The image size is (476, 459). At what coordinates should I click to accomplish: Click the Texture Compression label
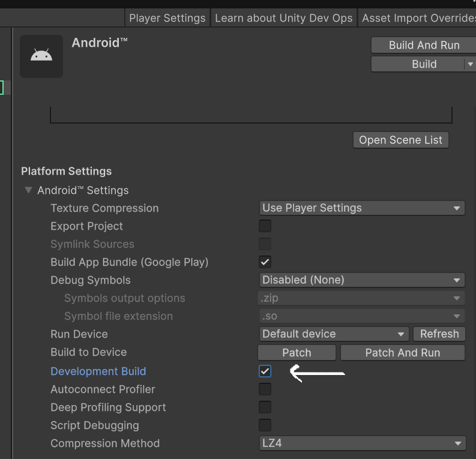pos(104,208)
